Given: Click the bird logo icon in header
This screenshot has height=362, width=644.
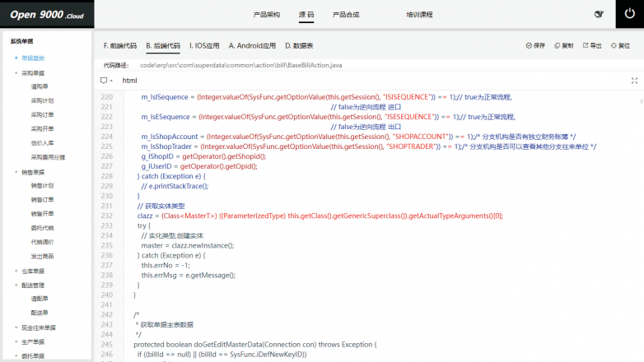Looking at the screenshot, I should point(599,14).
